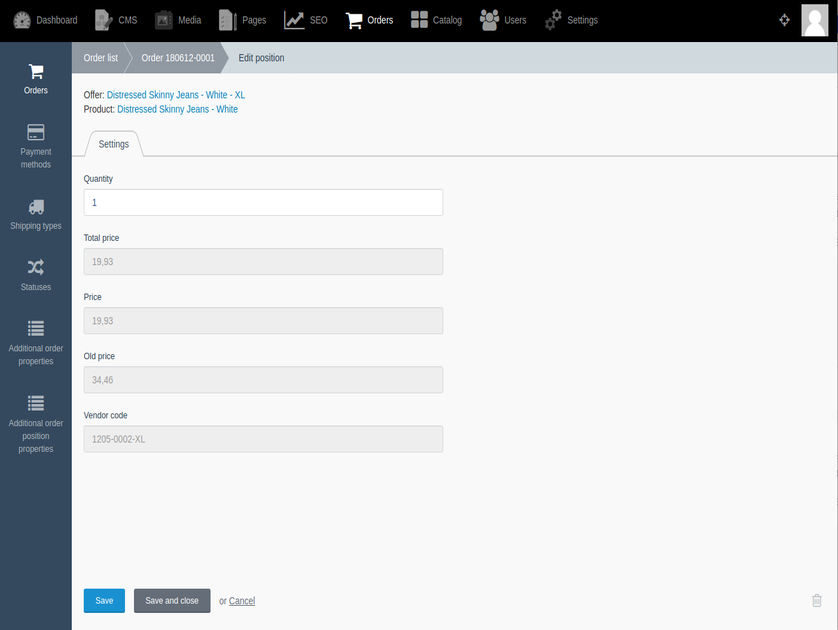Click the Old price field 34,46
Image resolution: width=838 pixels, height=630 pixels.
(263, 380)
